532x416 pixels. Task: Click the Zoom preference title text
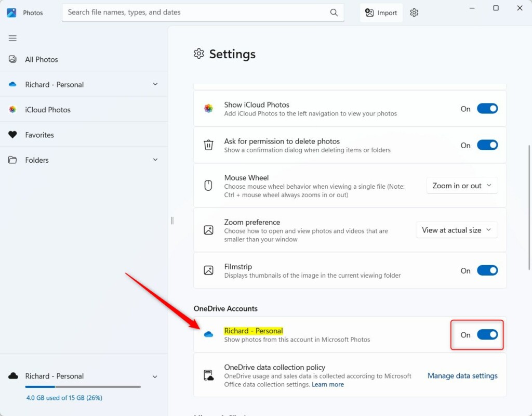[252, 222]
